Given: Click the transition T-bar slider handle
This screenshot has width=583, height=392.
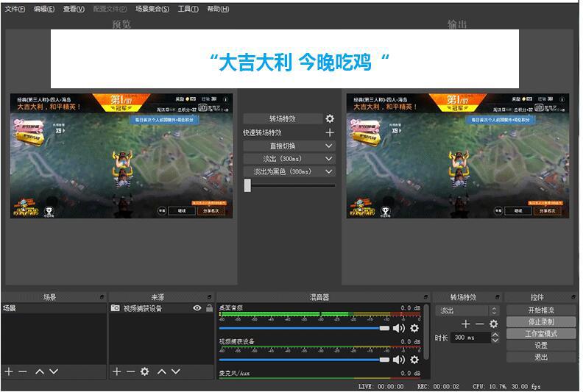Looking at the screenshot, I should click(247, 185).
